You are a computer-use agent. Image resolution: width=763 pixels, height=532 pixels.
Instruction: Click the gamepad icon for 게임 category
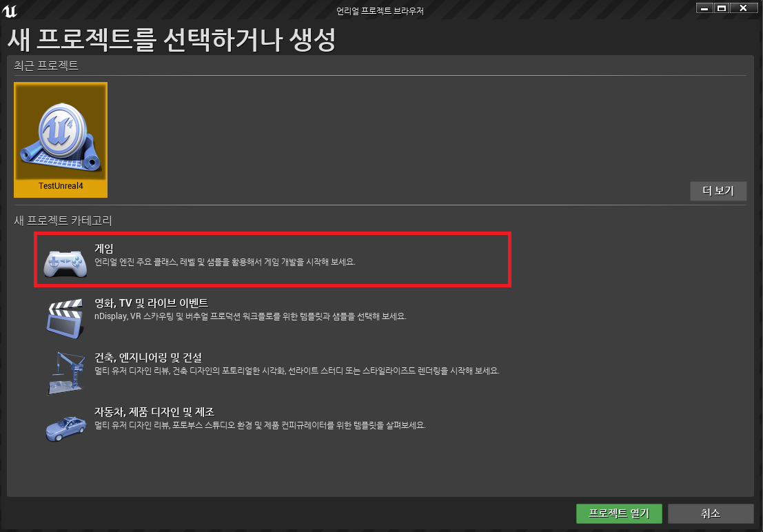65,262
